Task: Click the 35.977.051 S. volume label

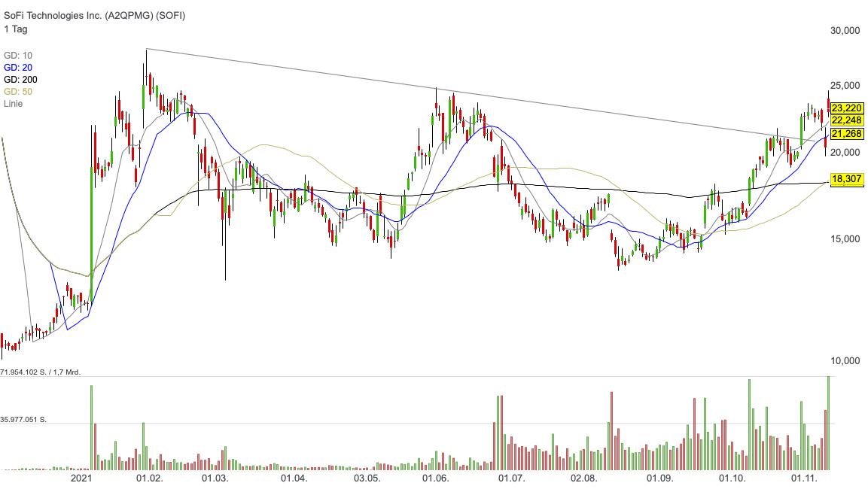Action: [23, 420]
